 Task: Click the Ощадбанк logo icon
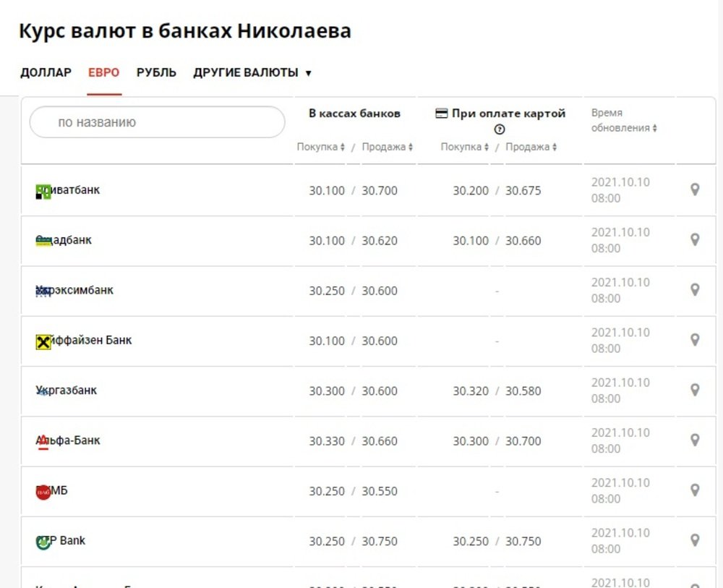pyautogui.click(x=43, y=241)
